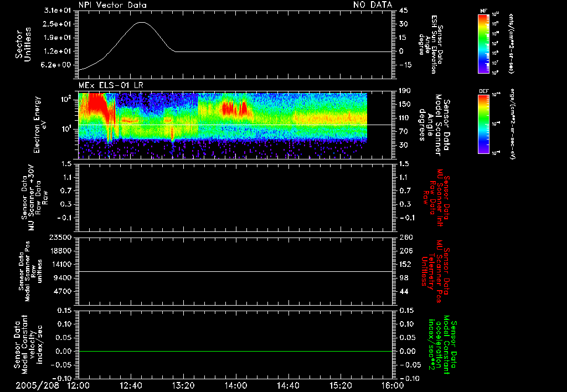Click the 152 telemetry axis tick
The height and width of the screenshot is (392, 567).
[x=405, y=264]
